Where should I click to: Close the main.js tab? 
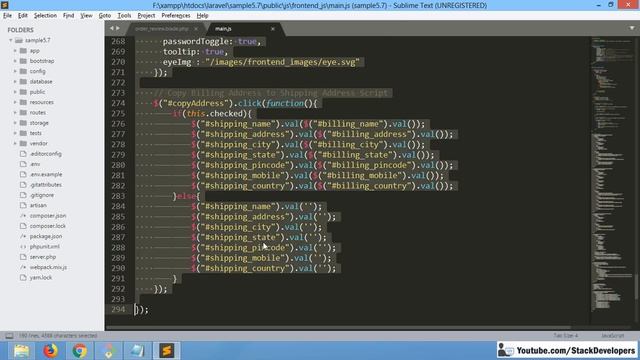point(273,29)
